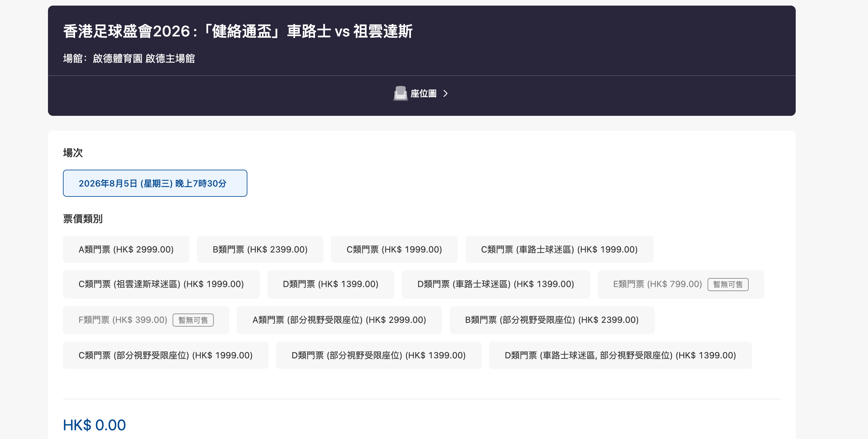Select A類門票 部分視野受限座位 option
Image resolution: width=868 pixels, height=439 pixels.
pos(339,320)
